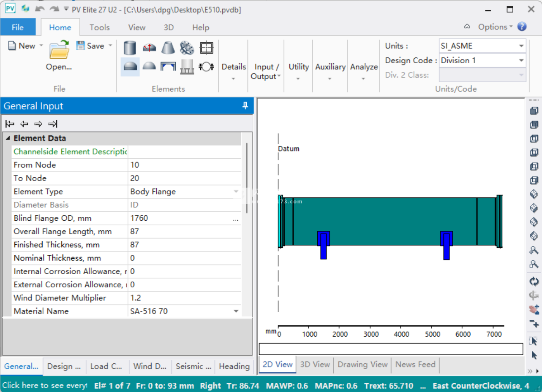This screenshot has width=542, height=392.
Task: Click the minus-plus zoom icon
Action: coord(534,324)
